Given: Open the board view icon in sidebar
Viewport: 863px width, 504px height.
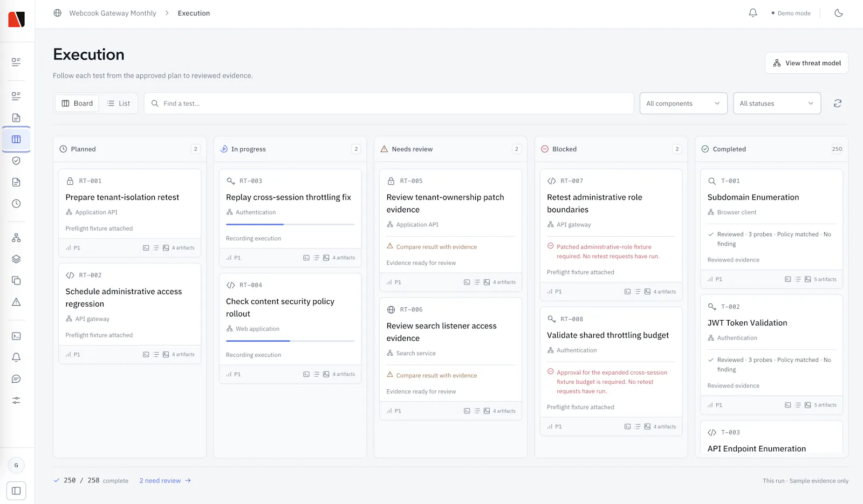Looking at the screenshot, I should coord(16,139).
